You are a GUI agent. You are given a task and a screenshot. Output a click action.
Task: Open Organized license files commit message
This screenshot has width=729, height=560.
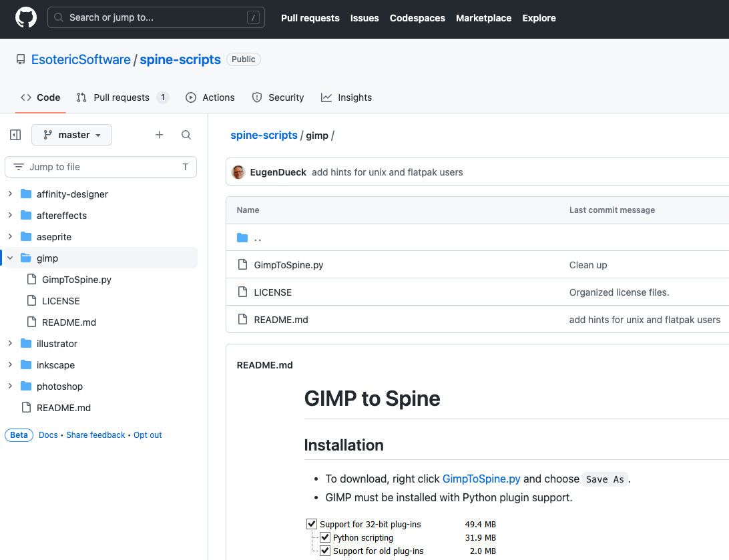coord(620,292)
